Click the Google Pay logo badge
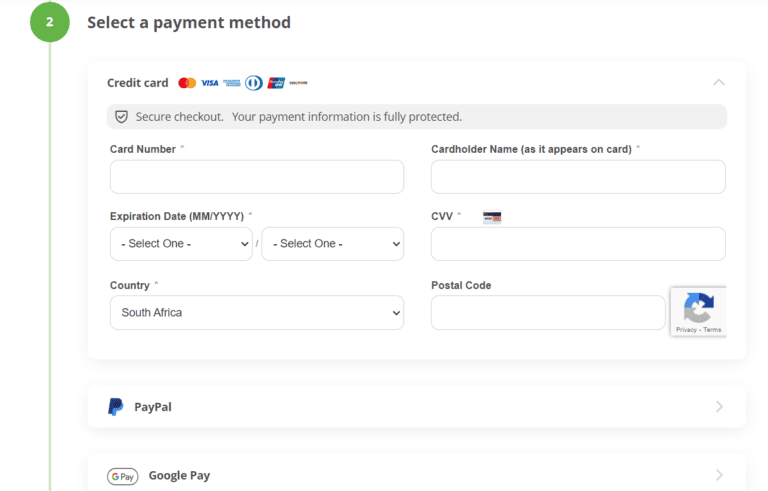Viewport: 768px width, 491px height. 122,476
